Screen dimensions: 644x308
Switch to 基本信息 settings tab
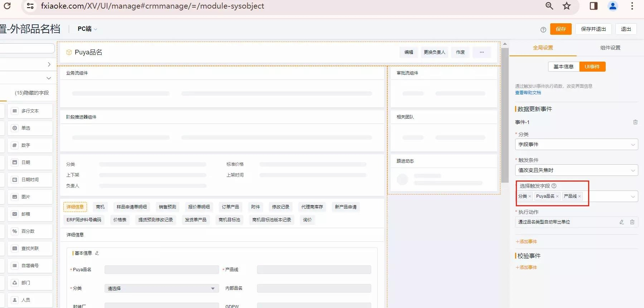(x=563, y=67)
